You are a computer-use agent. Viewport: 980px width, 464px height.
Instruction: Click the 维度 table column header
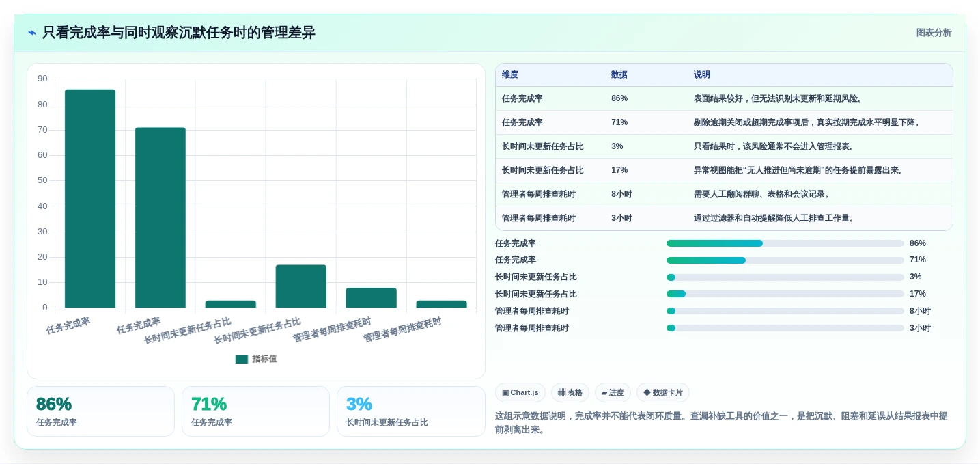pyautogui.click(x=510, y=75)
